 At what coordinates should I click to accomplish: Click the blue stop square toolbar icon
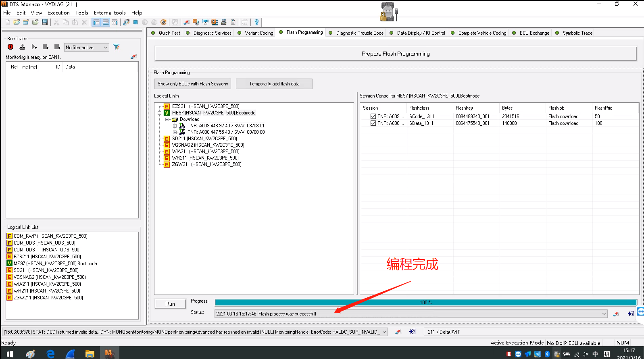135,22
